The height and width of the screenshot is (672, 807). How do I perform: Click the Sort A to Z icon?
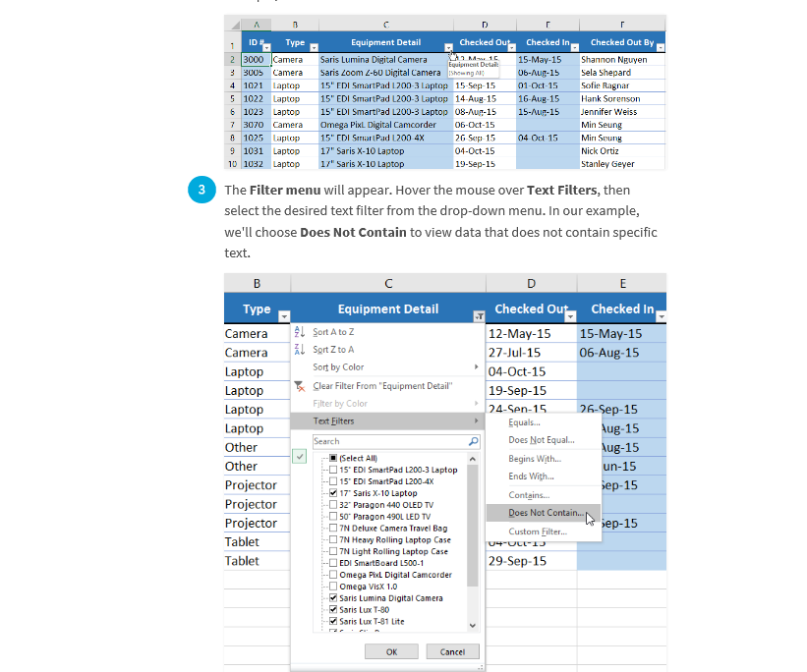(x=300, y=332)
